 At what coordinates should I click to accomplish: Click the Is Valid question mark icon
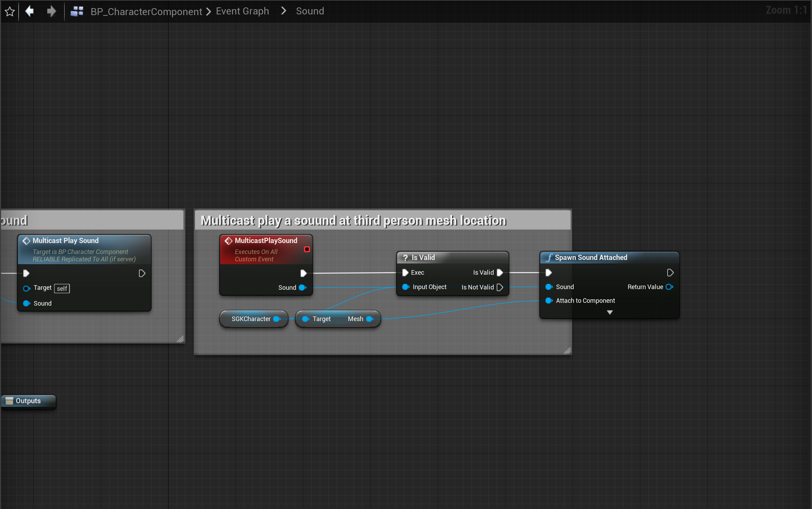[x=405, y=257]
